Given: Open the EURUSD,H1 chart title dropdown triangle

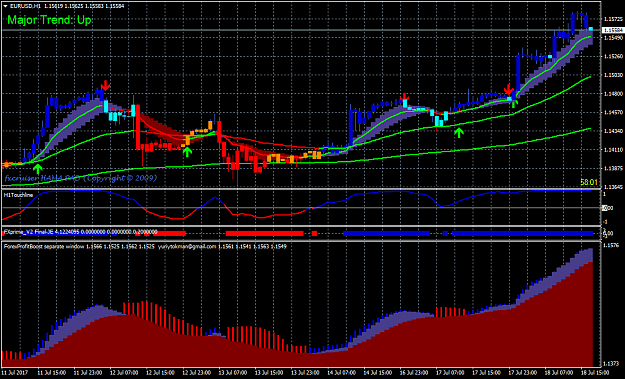Looking at the screenshot, I should 5,6.
